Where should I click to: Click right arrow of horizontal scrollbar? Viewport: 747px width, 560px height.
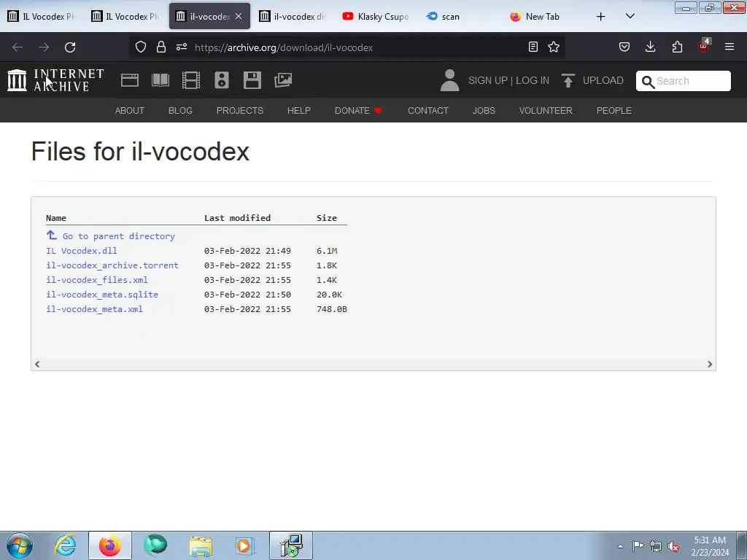(x=709, y=365)
